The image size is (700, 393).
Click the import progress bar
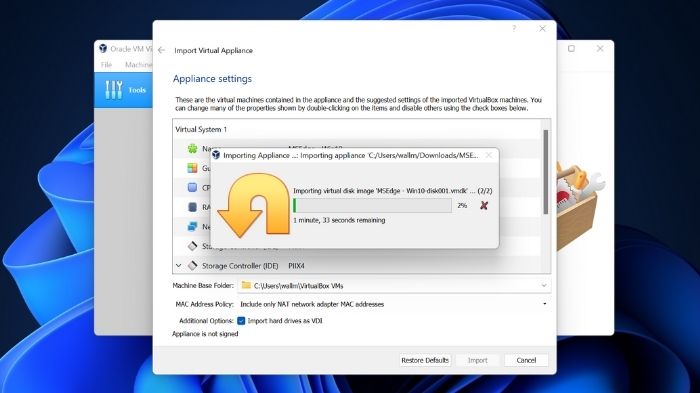click(372, 205)
